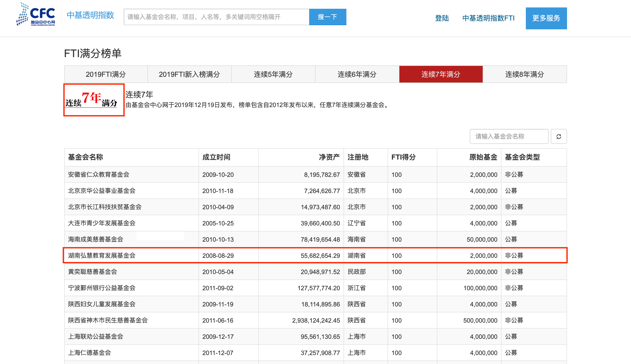Sort by 成立时间 column header
The height and width of the screenshot is (364, 631).
(x=216, y=157)
